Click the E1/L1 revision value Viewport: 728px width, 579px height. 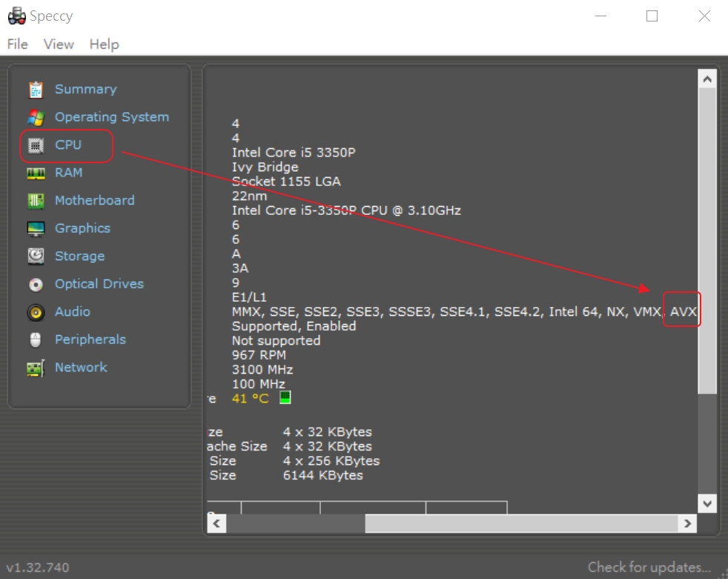[249, 297]
